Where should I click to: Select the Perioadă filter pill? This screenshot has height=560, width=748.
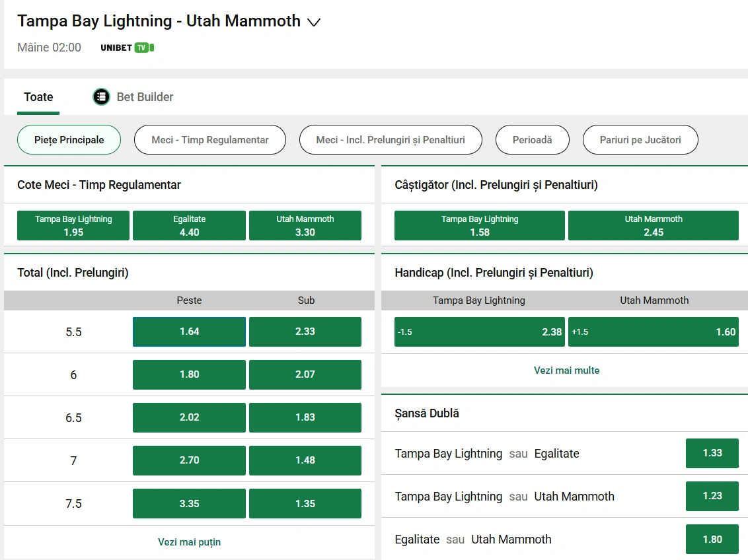[532, 140]
